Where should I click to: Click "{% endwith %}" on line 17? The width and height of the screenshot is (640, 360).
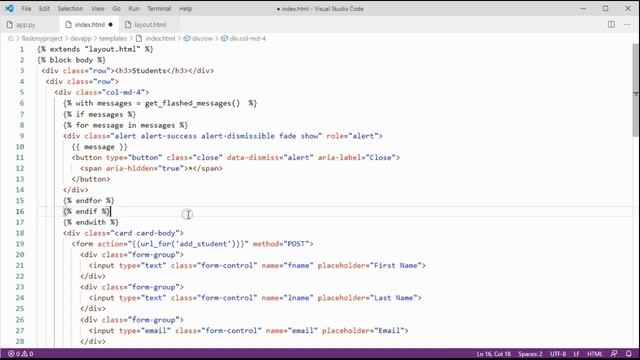91,222
